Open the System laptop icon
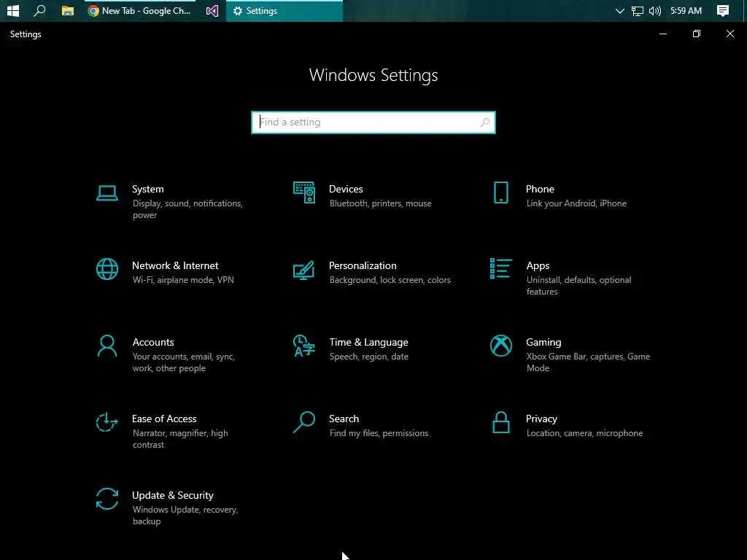This screenshot has width=747, height=560. (107, 192)
